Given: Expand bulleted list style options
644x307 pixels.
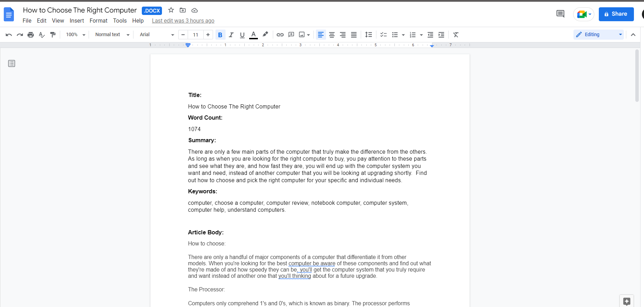Looking at the screenshot, I should point(403,35).
